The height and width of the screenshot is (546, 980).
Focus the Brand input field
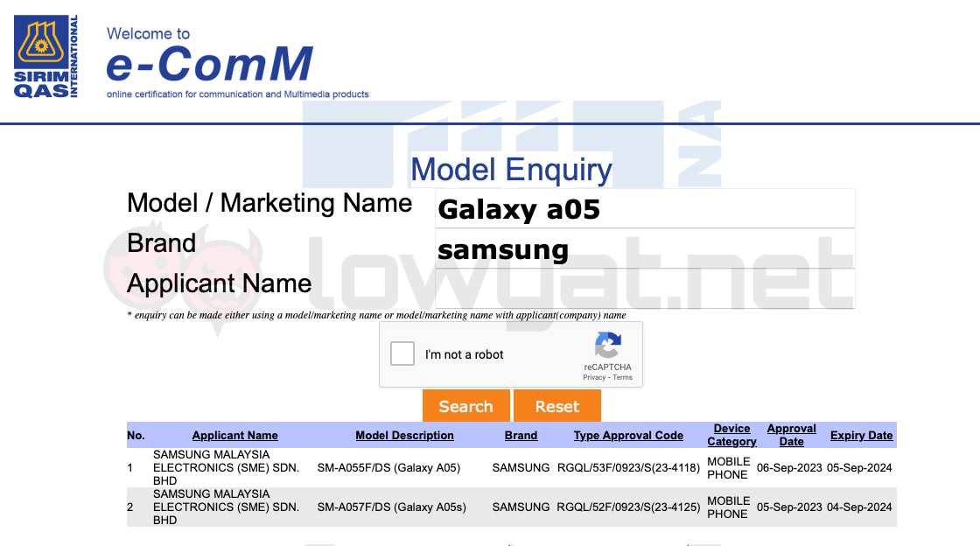[645, 248]
